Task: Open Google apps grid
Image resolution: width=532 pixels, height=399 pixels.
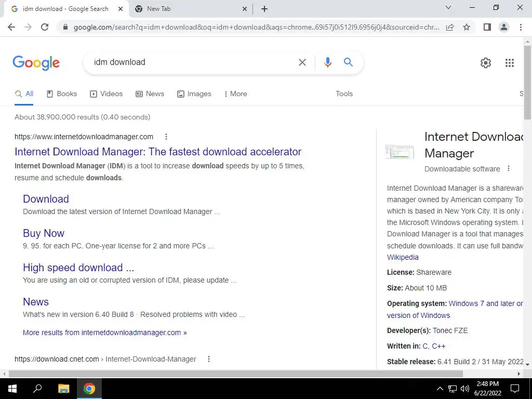Action: [x=509, y=63]
